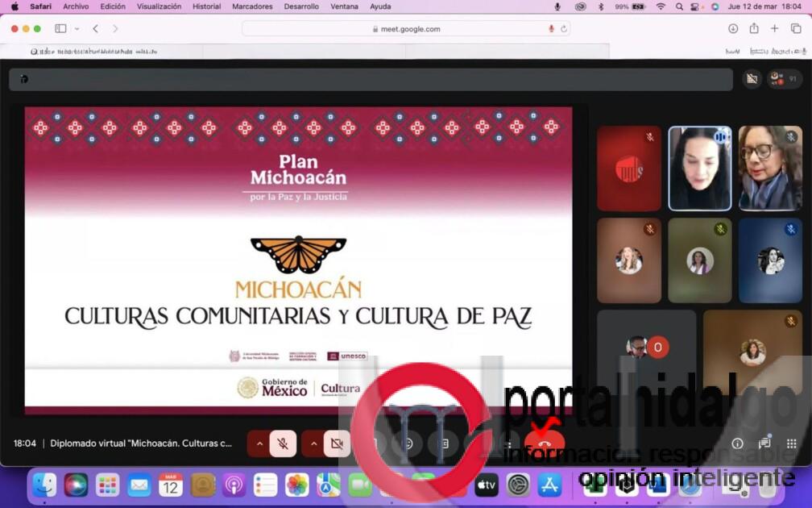Open the sidebar dropdown chevron in Safari
This screenshot has width=812, height=508.
tap(77, 28)
